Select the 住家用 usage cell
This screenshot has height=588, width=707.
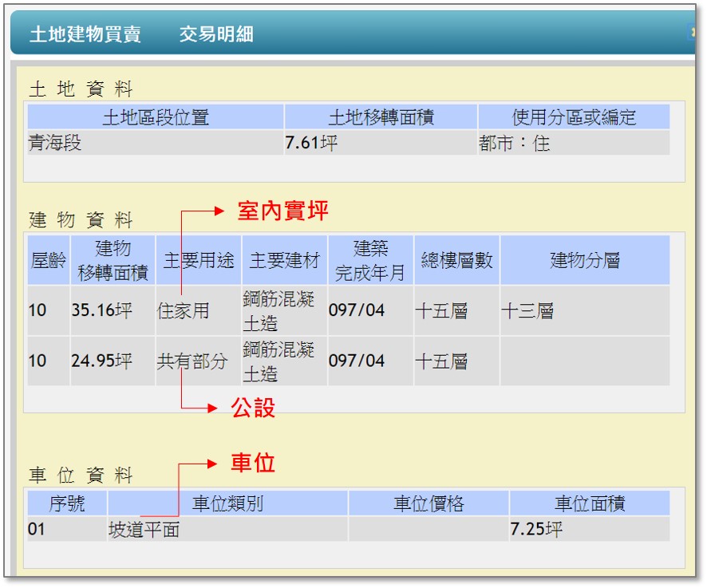pyautogui.click(x=199, y=310)
